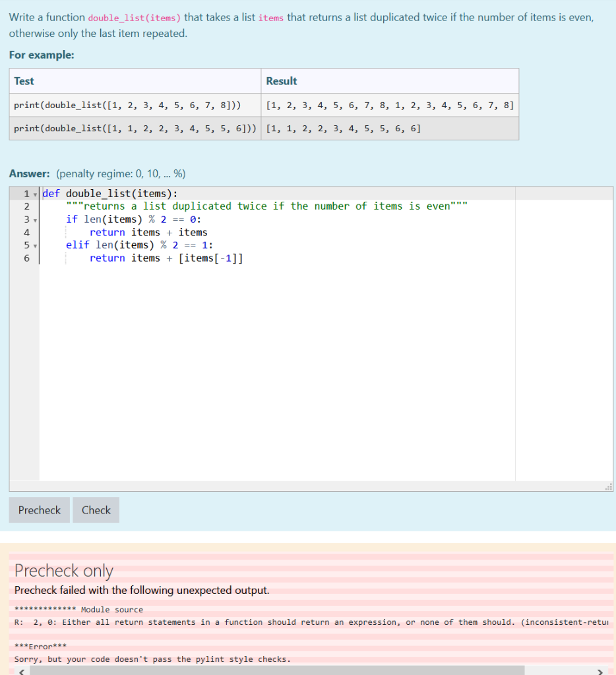Click the editor resize grip icon
This screenshot has width=616, height=675.
pos(609,486)
